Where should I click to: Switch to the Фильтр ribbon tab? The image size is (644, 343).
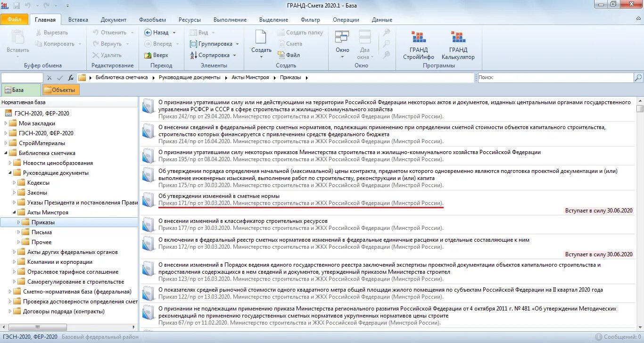point(310,20)
